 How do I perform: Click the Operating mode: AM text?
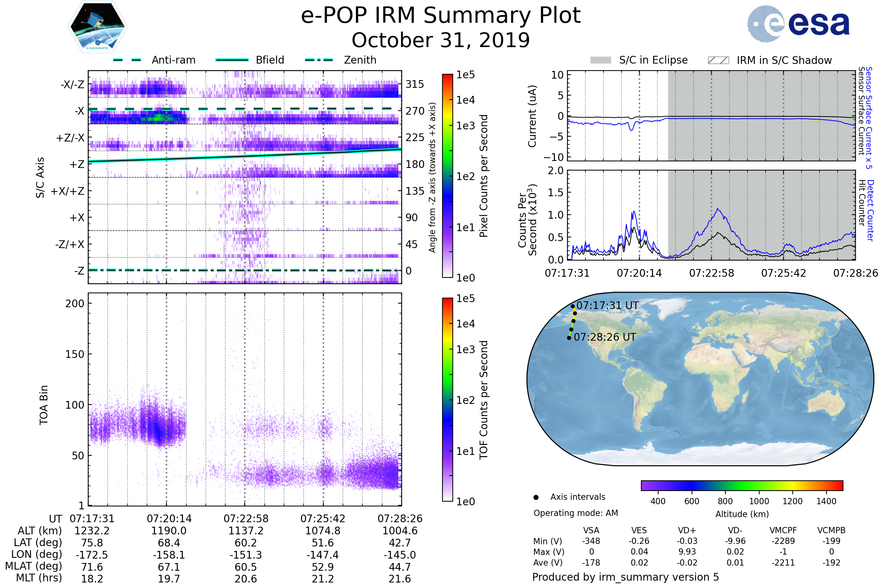click(x=576, y=513)
